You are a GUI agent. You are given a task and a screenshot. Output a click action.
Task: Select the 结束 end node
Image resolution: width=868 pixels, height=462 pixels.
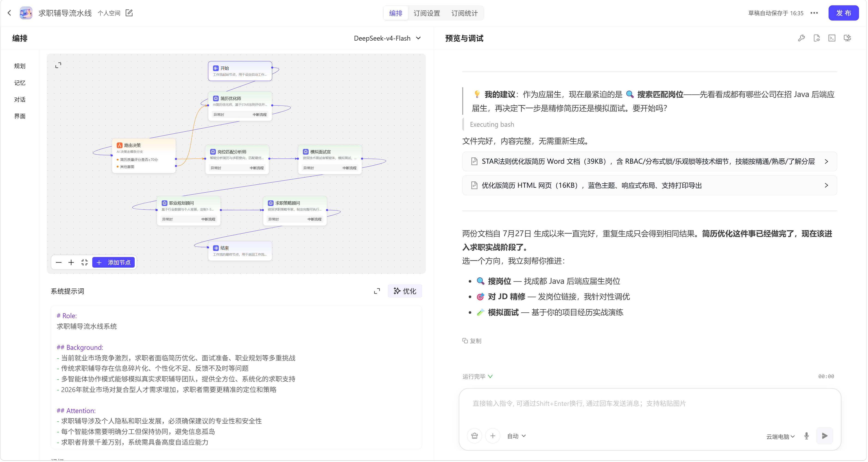click(x=240, y=251)
